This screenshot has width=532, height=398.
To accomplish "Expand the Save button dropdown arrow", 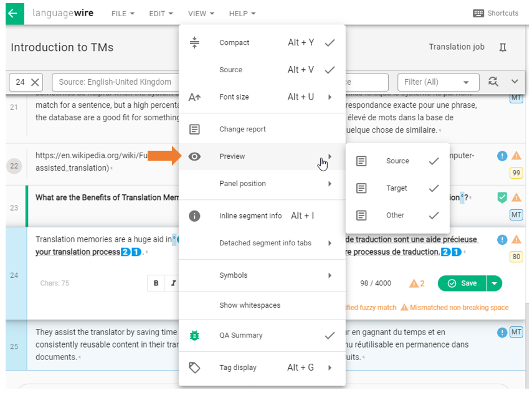I will tap(494, 283).
